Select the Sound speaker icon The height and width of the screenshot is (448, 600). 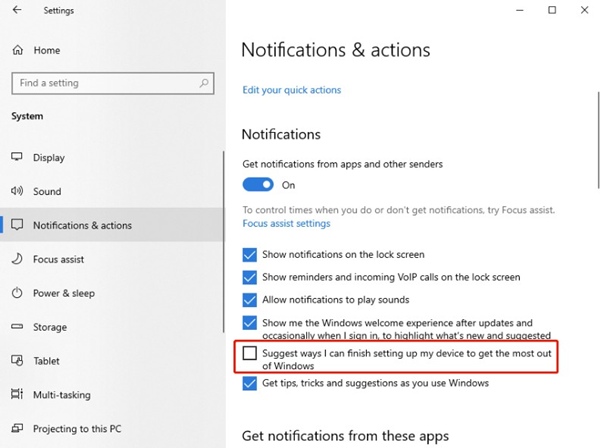tap(17, 191)
